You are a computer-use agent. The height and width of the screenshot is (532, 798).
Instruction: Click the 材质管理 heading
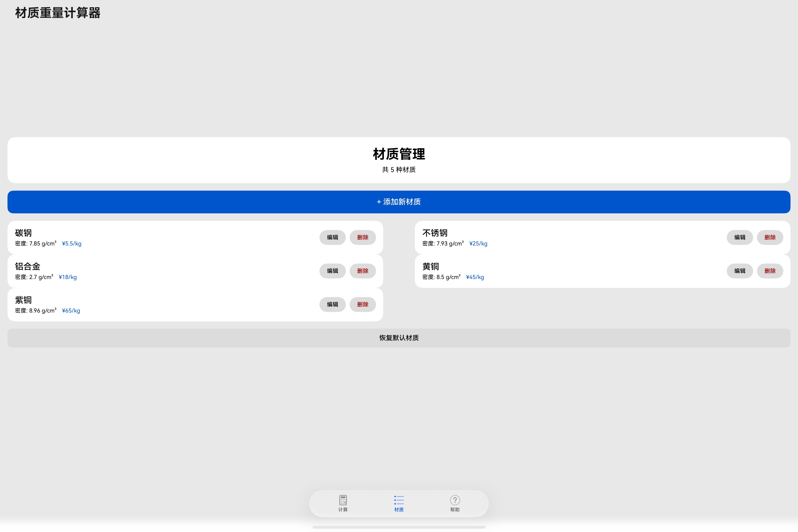click(399, 154)
